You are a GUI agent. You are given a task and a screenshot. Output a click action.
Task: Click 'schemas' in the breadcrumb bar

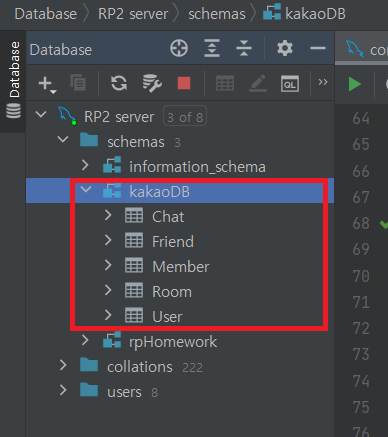pyautogui.click(x=217, y=14)
